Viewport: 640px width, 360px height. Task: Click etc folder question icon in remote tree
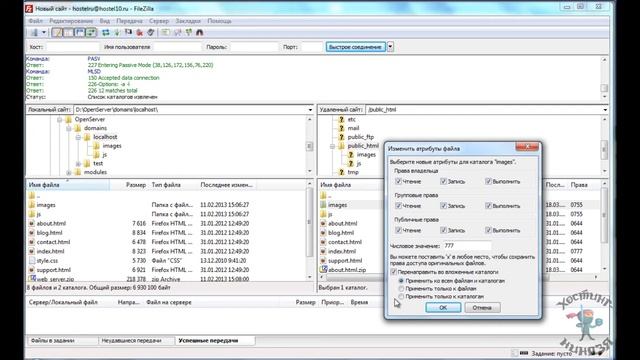click(x=341, y=119)
